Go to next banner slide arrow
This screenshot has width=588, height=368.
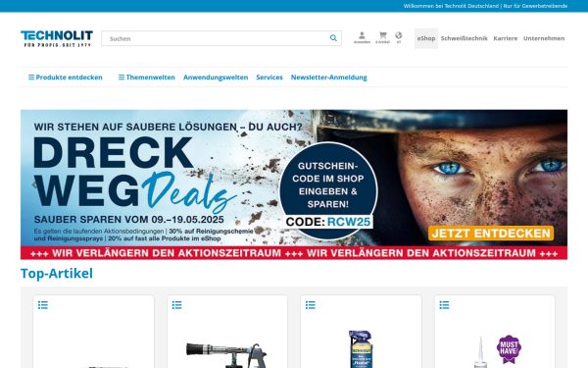(554, 184)
